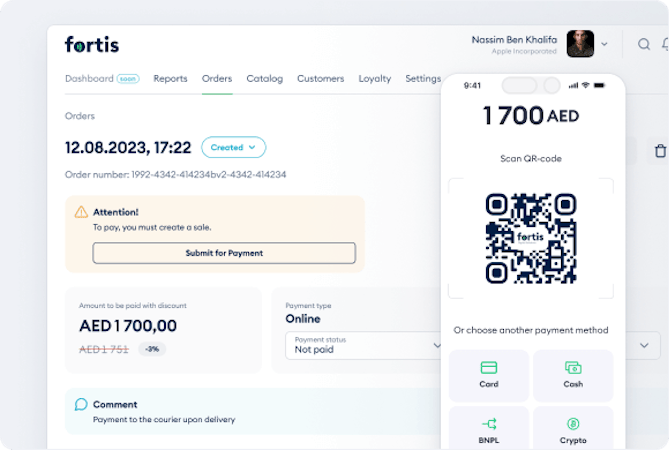The height and width of the screenshot is (450, 669).
Task: Click Nassim Ben Khalifa profile avatar
Action: point(580,44)
